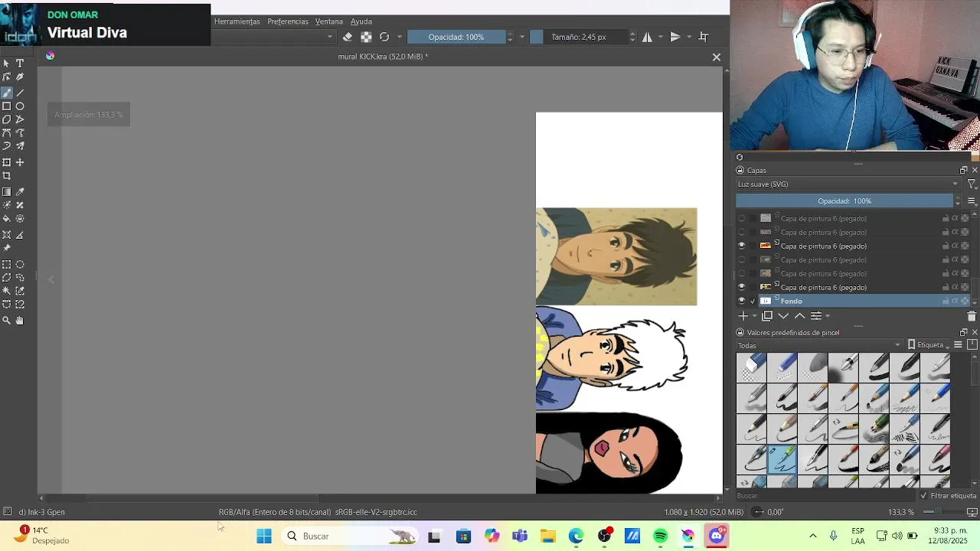The height and width of the screenshot is (551, 980).
Task: Toggle eraser mode in top toolbar
Action: 348,37
